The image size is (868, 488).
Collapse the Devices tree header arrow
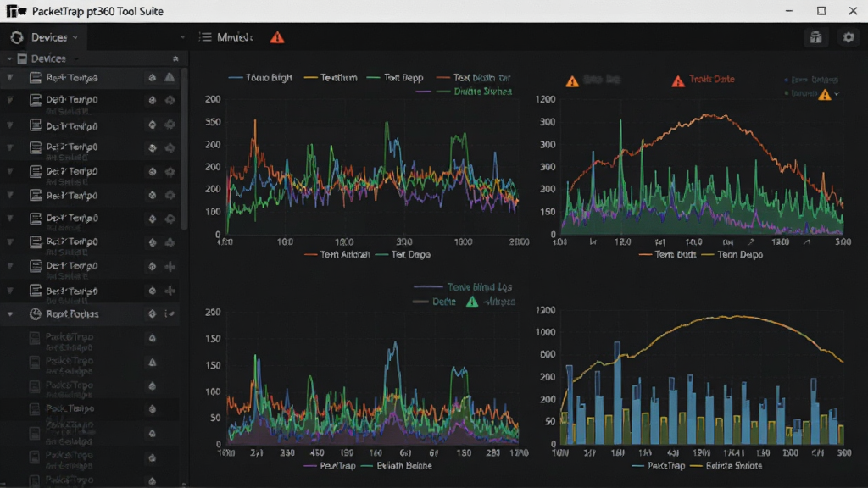9,58
